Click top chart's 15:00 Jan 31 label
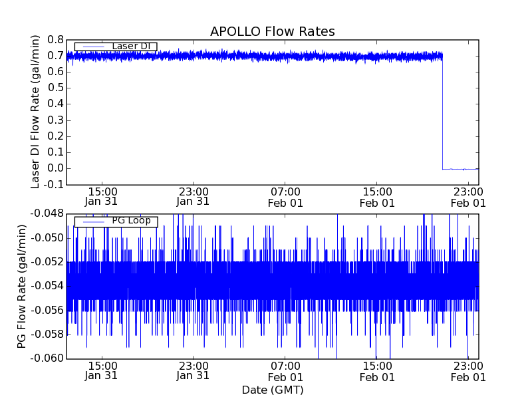This screenshot has width=532, height=399. 101,197
